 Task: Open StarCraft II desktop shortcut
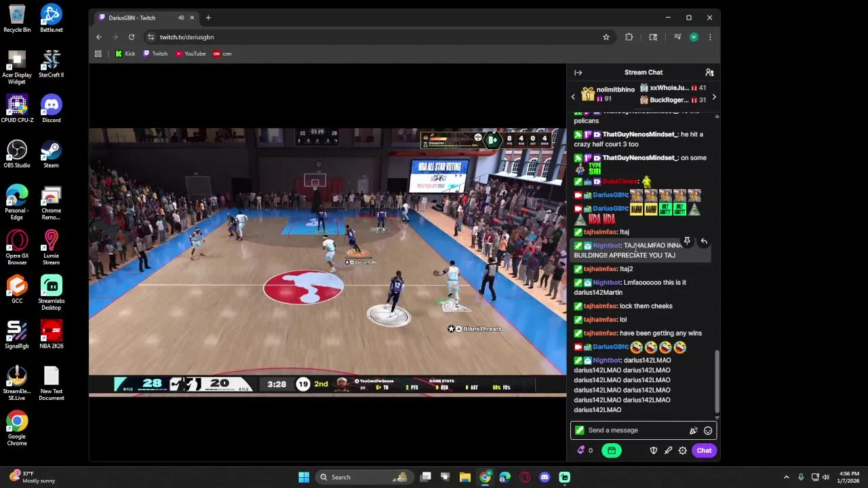pyautogui.click(x=52, y=64)
